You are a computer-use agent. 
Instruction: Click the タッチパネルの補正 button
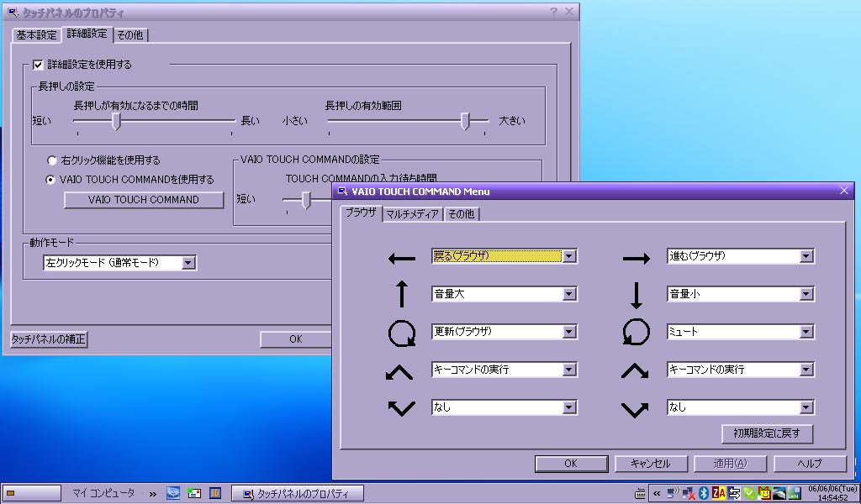coord(49,339)
